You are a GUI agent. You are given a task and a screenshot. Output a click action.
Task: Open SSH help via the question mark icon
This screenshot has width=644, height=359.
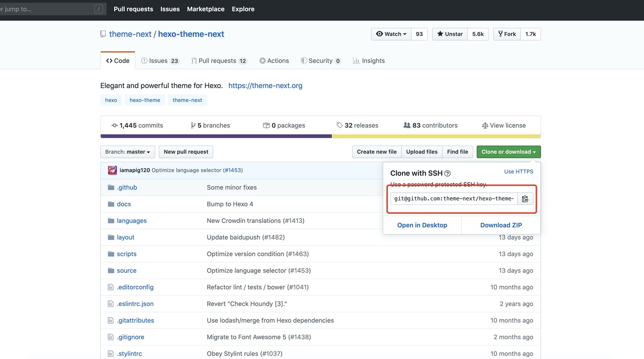point(447,173)
